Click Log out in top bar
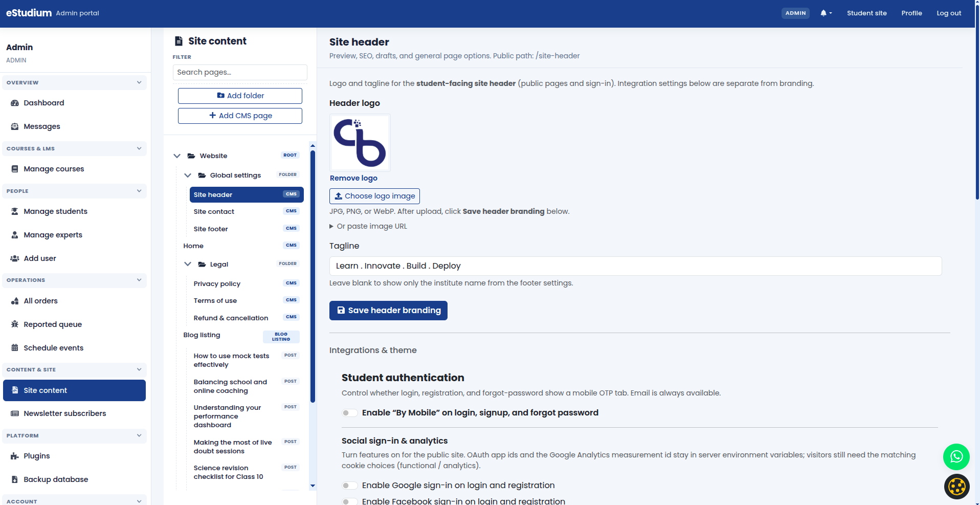Image resolution: width=980 pixels, height=505 pixels. pyautogui.click(x=949, y=13)
